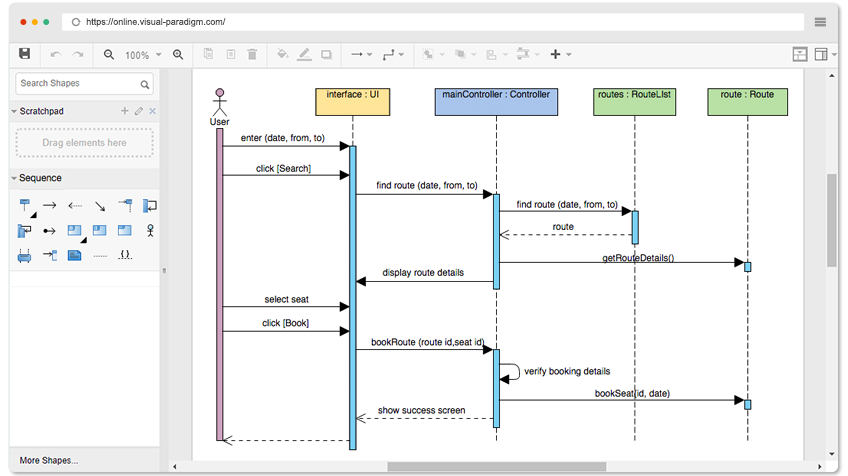Click the Delete trash can icon
Image resolution: width=848 pixels, height=476 pixels.
coord(252,54)
